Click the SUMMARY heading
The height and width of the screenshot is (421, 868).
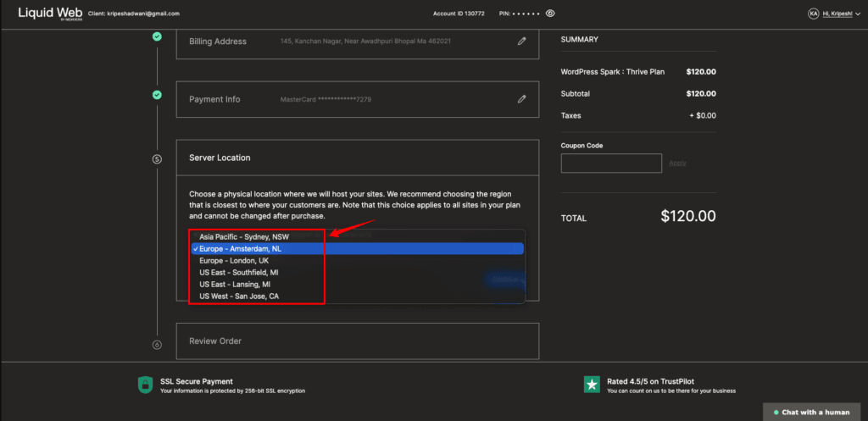coord(579,40)
